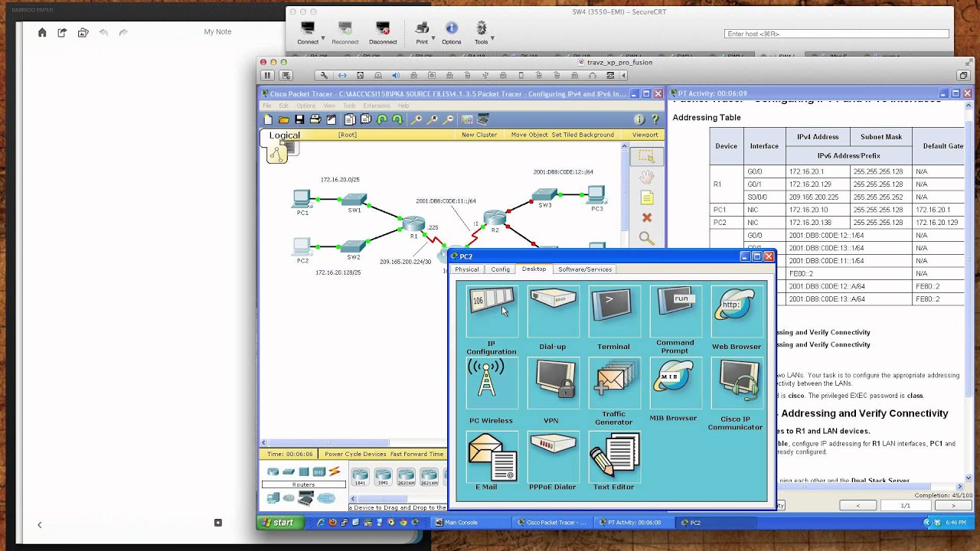Click the Logical workspace tab

coord(284,135)
